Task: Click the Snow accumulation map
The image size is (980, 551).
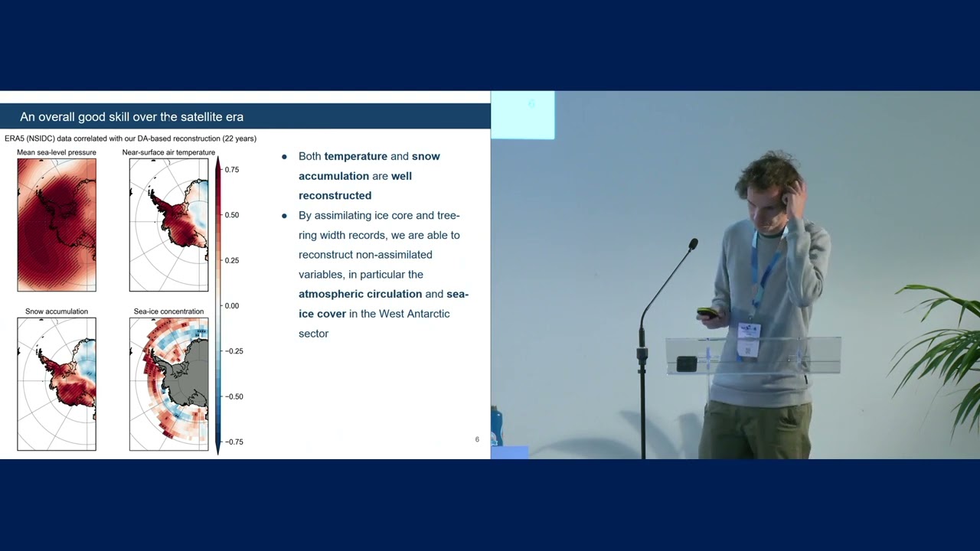Action: [57, 384]
